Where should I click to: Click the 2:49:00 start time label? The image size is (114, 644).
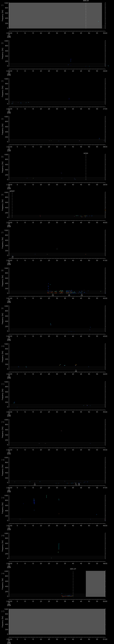coord(9,601)
